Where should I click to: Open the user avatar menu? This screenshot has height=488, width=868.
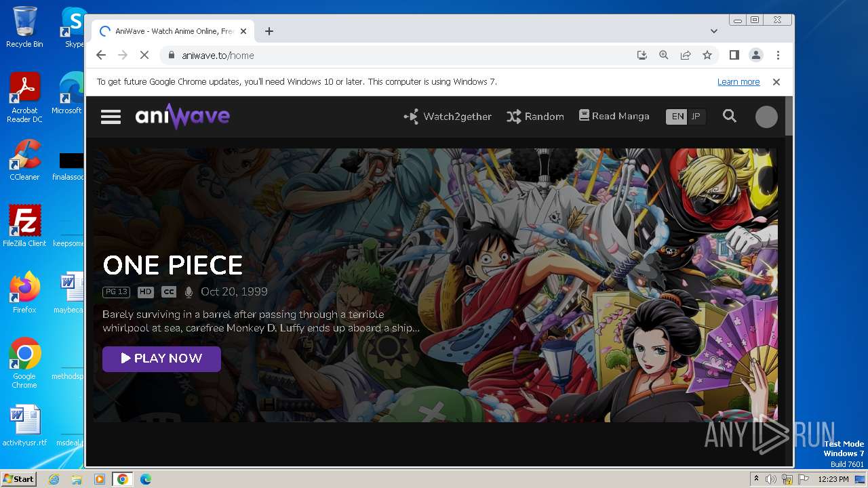[x=766, y=117]
